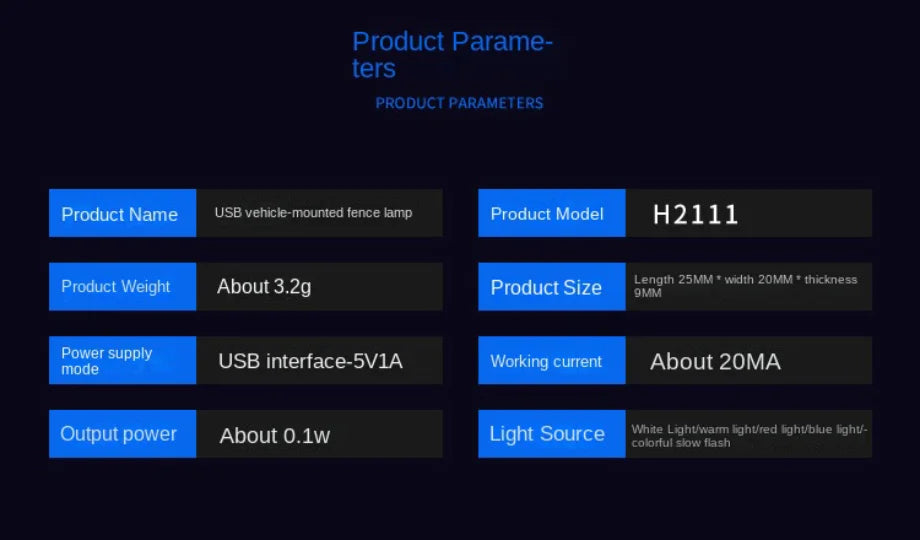Click the Length 25MM width 20MM dimensions text

[x=745, y=279]
